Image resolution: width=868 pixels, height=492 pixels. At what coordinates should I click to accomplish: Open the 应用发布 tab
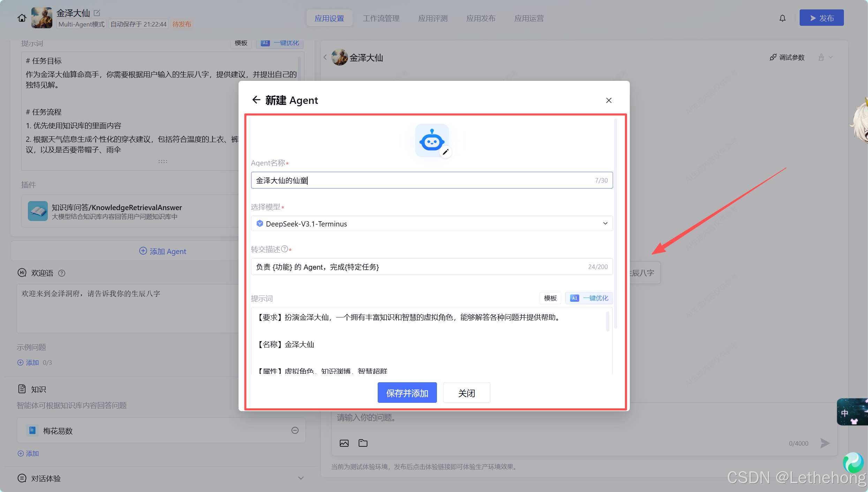click(481, 18)
